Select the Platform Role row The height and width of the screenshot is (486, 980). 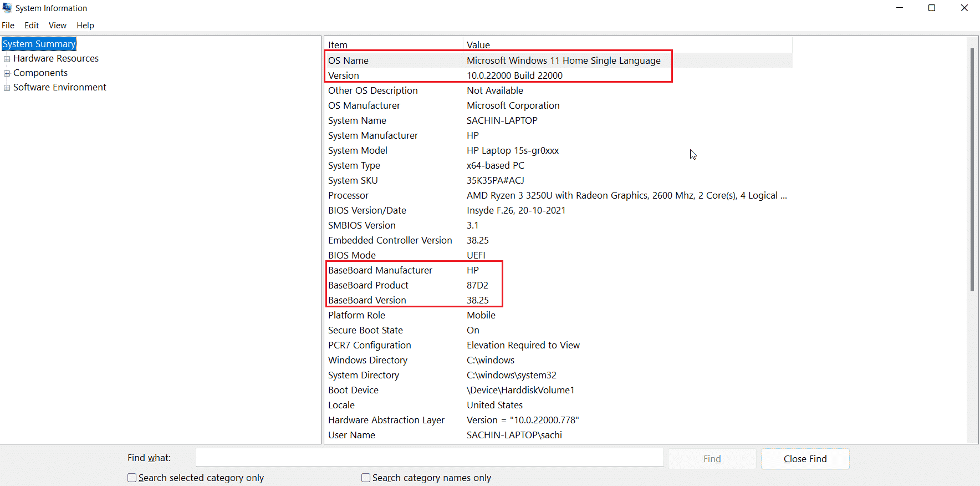558,315
